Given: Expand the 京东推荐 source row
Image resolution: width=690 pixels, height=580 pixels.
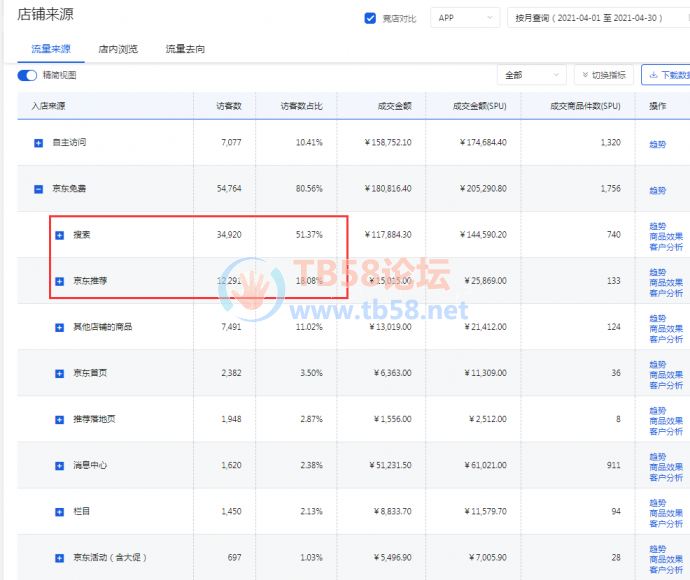Looking at the screenshot, I should pyautogui.click(x=59, y=281).
